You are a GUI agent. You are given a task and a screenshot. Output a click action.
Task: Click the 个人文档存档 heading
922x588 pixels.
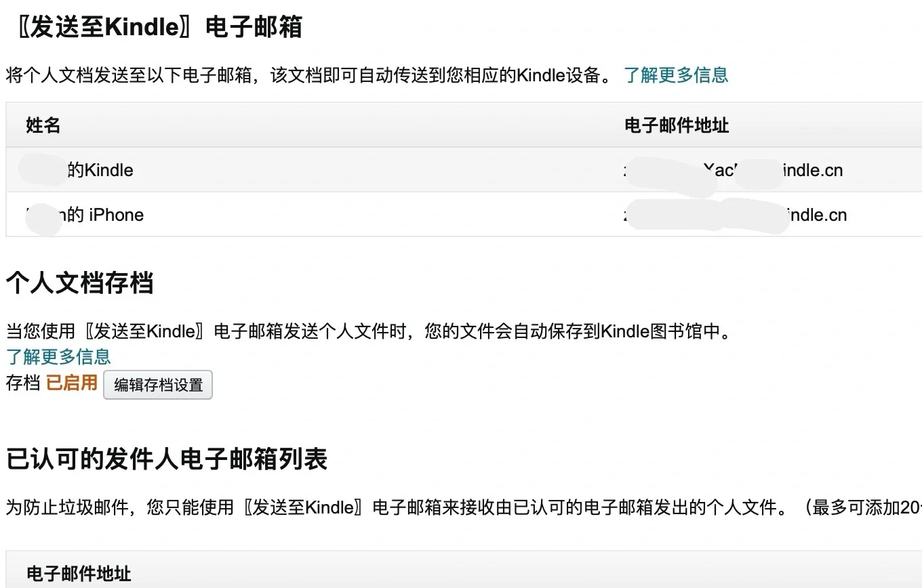[80, 282]
